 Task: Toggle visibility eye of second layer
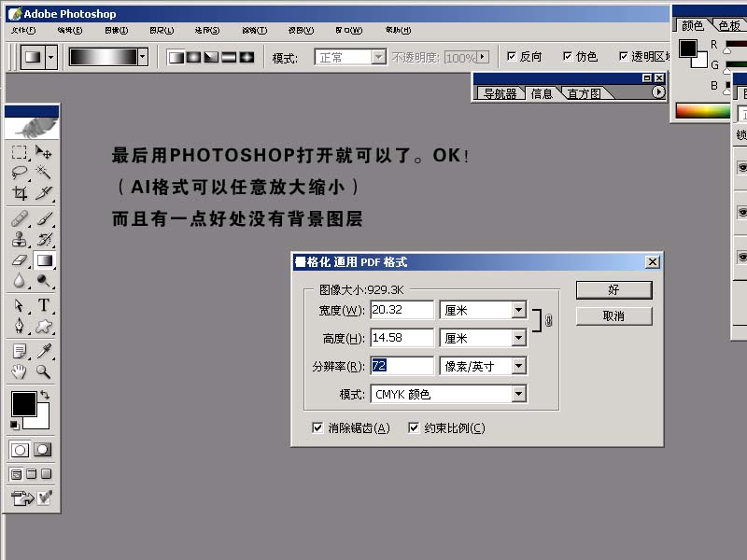741,212
